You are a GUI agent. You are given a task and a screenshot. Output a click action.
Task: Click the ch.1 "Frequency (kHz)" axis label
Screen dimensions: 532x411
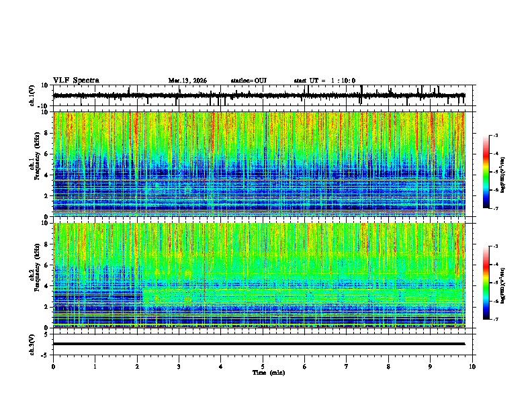pos(37,156)
